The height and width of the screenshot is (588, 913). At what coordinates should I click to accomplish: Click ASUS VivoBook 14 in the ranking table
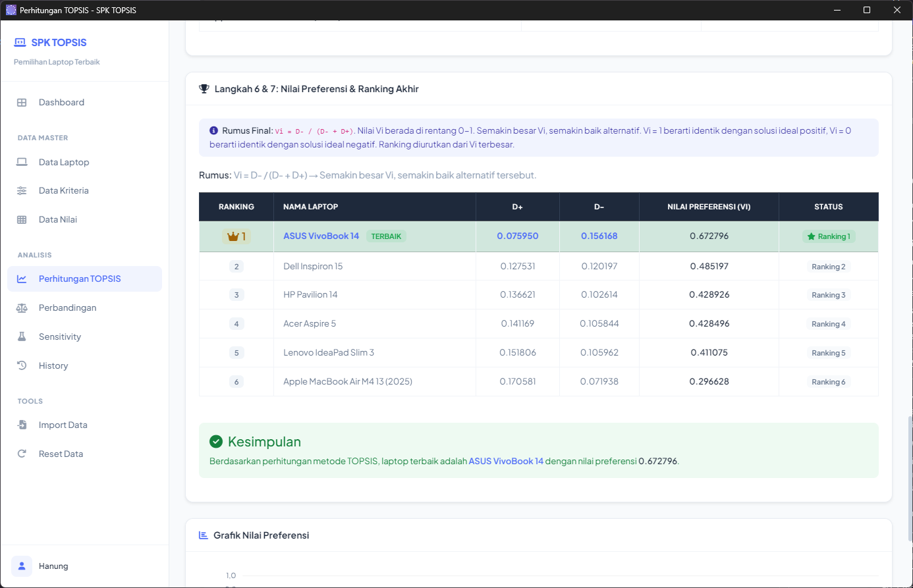321,236
